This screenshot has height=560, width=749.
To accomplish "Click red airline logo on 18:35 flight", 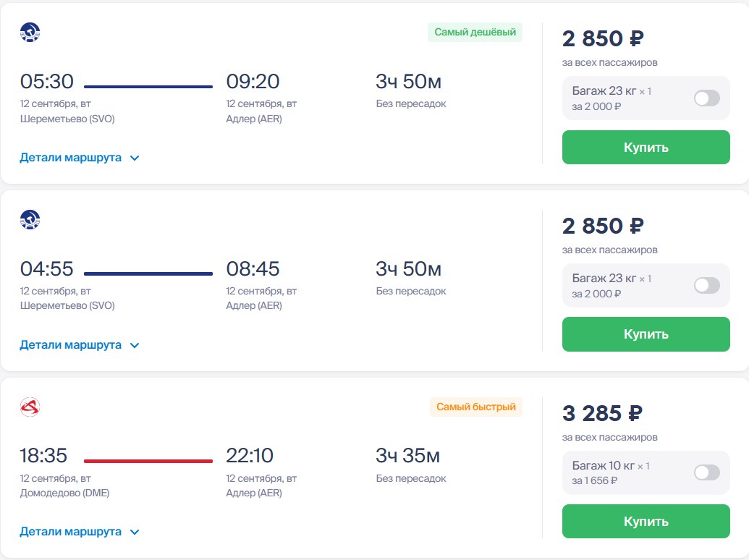I will click(x=30, y=407).
